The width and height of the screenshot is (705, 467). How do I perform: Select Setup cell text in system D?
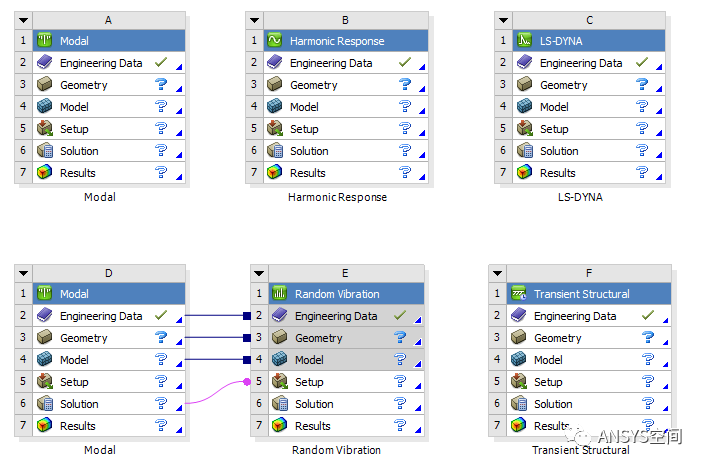pos(74,382)
